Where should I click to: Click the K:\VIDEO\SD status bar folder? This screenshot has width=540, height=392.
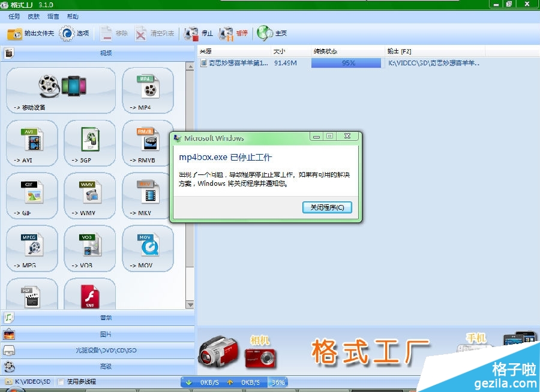point(28,381)
